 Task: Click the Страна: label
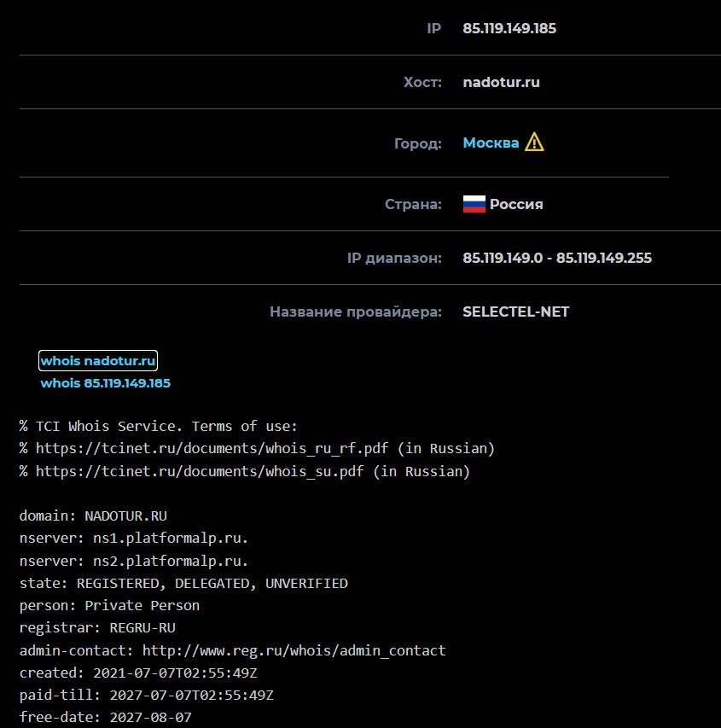tap(413, 204)
